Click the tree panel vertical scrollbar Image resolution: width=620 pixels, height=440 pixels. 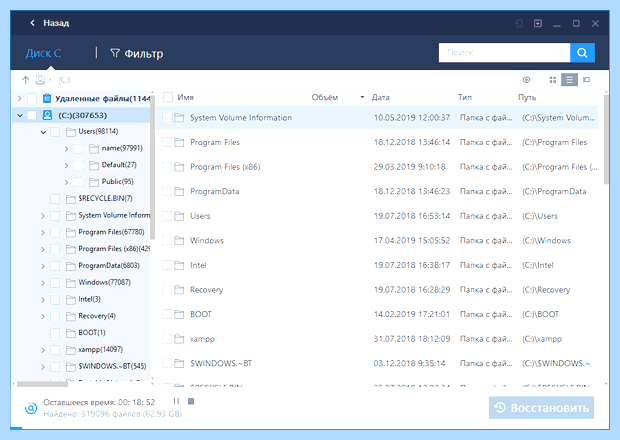(152, 166)
